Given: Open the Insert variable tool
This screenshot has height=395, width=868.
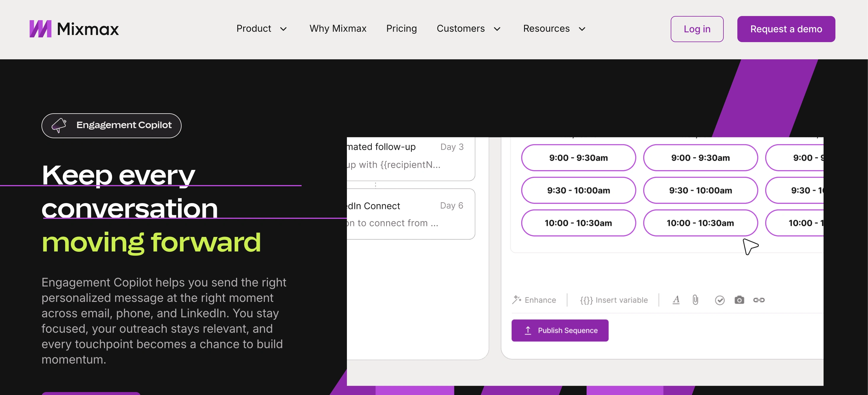Looking at the screenshot, I should (613, 300).
